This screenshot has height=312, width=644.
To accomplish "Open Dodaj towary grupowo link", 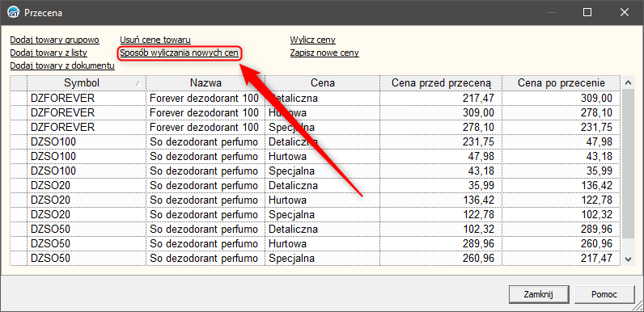I will [55, 40].
